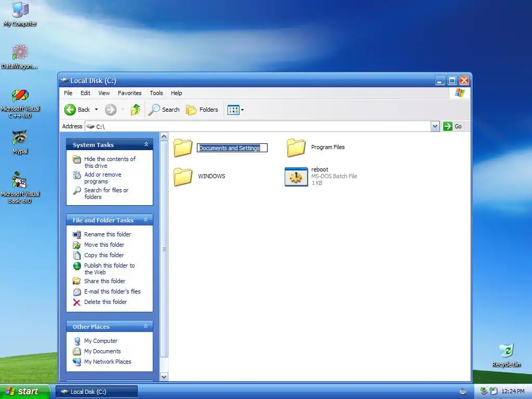
Task: Click Move this folder
Action: tap(104, 245)
